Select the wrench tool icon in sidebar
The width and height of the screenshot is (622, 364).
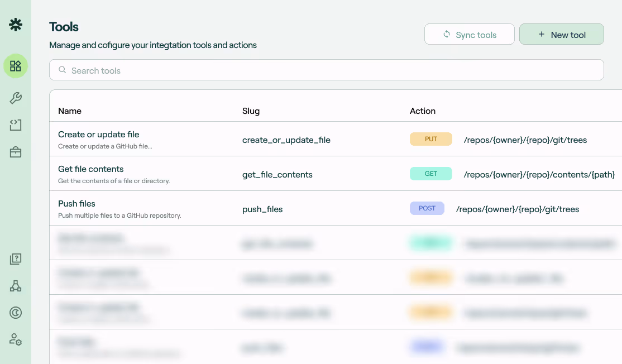tap(15, 97)
